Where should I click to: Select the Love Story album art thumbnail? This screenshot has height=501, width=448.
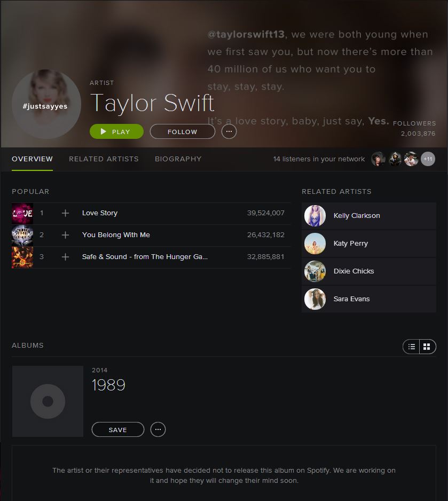[x=22, y=214]
